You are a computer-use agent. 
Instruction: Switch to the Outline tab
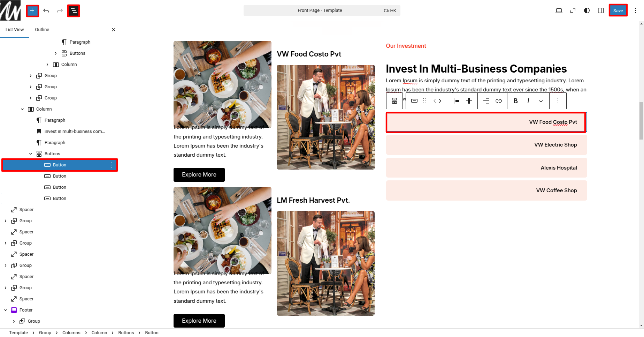42,30
